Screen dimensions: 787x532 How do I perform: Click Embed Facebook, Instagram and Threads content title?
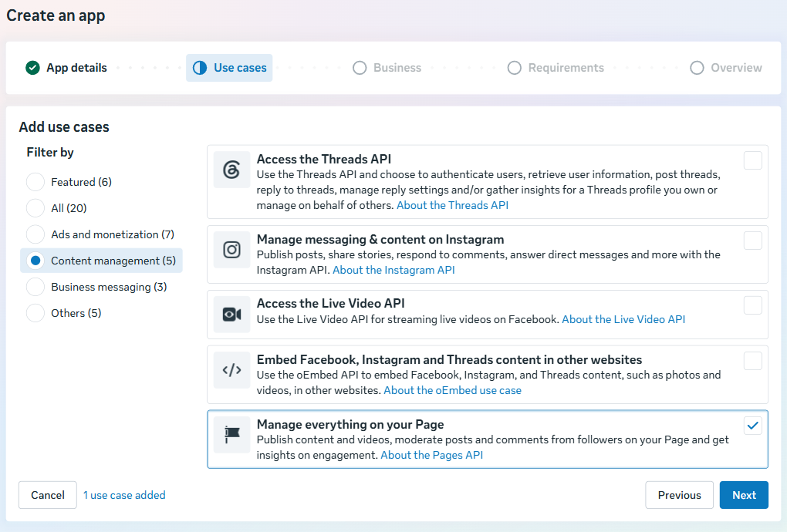[449, 359]
